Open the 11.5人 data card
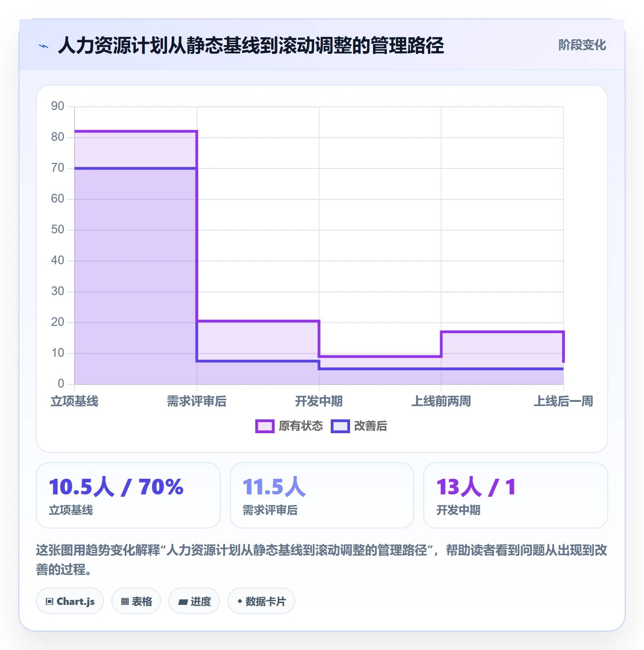Viewport: 644px width, 650px height. pyautogui.click(x=322, y=495)
